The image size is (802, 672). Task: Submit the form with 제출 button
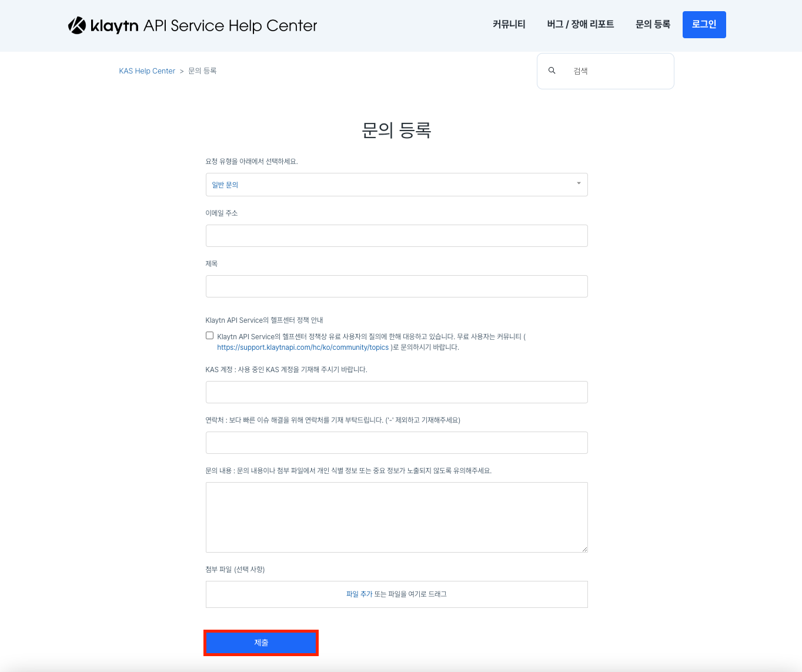[261, 643]
